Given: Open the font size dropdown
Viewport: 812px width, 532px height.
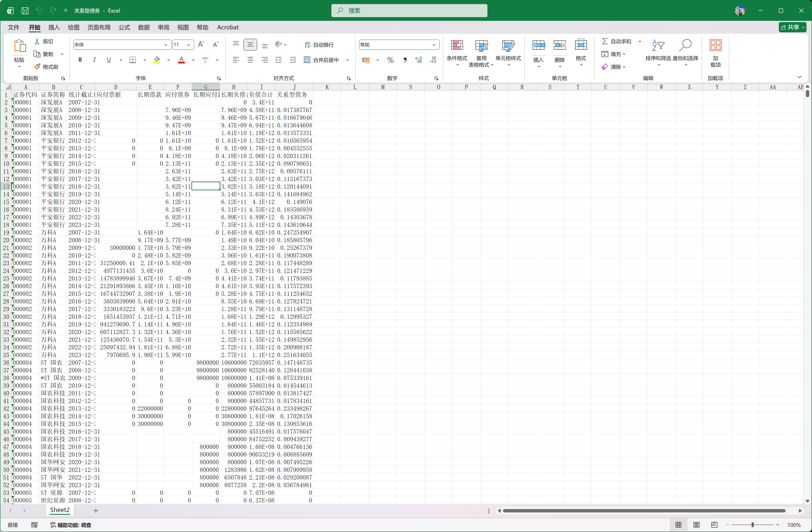Looking at the screenshot, I should (188, 45).
